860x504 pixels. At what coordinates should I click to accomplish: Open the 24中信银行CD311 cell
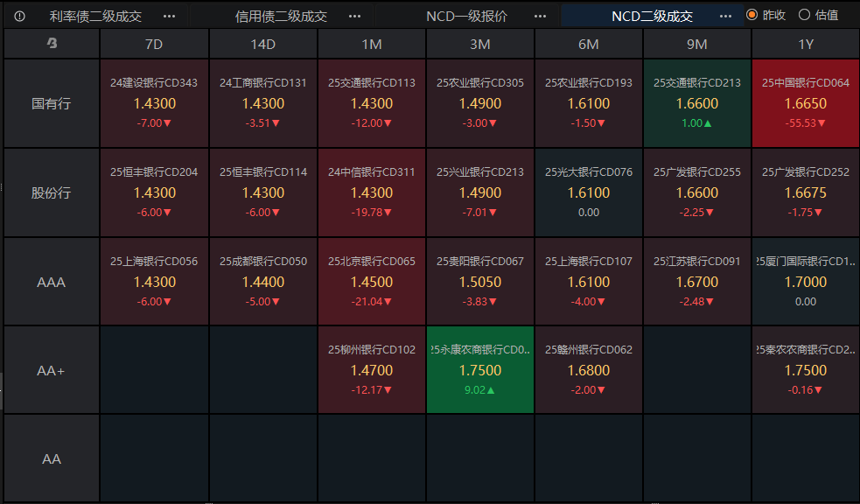pos(371,192)
